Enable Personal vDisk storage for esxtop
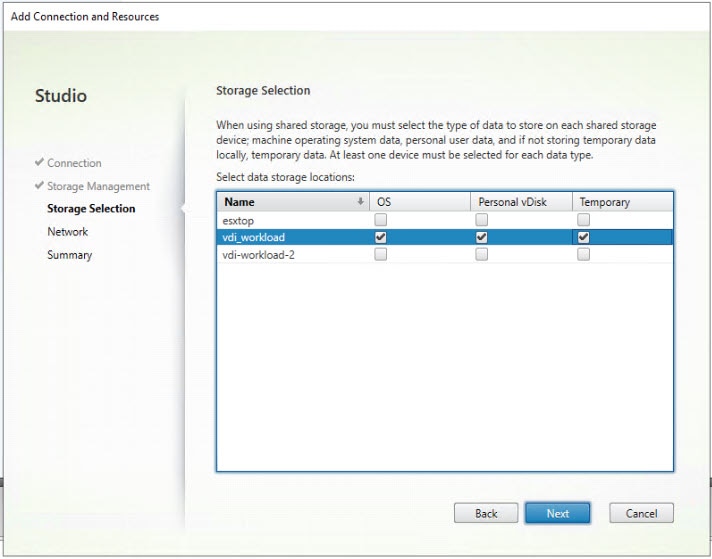The height and width of the screenshot is (559, 712). pos(482,220)
